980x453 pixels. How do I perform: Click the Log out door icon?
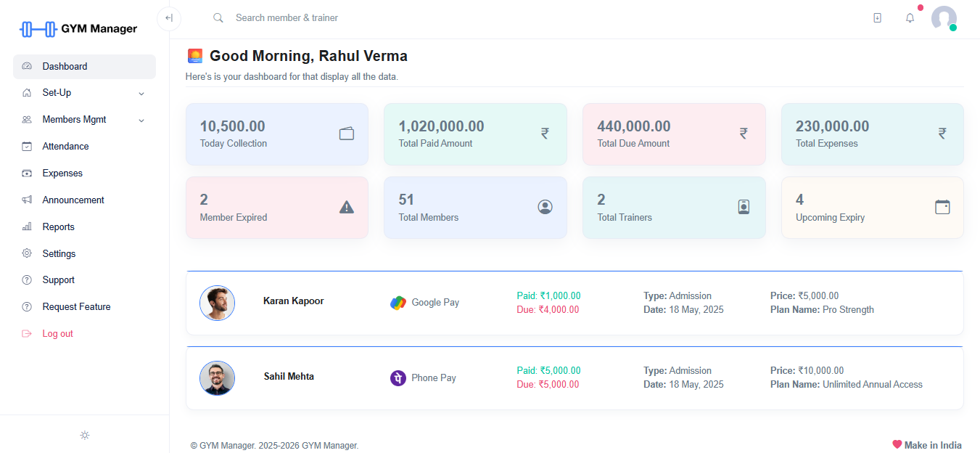[x=27, y=333]
